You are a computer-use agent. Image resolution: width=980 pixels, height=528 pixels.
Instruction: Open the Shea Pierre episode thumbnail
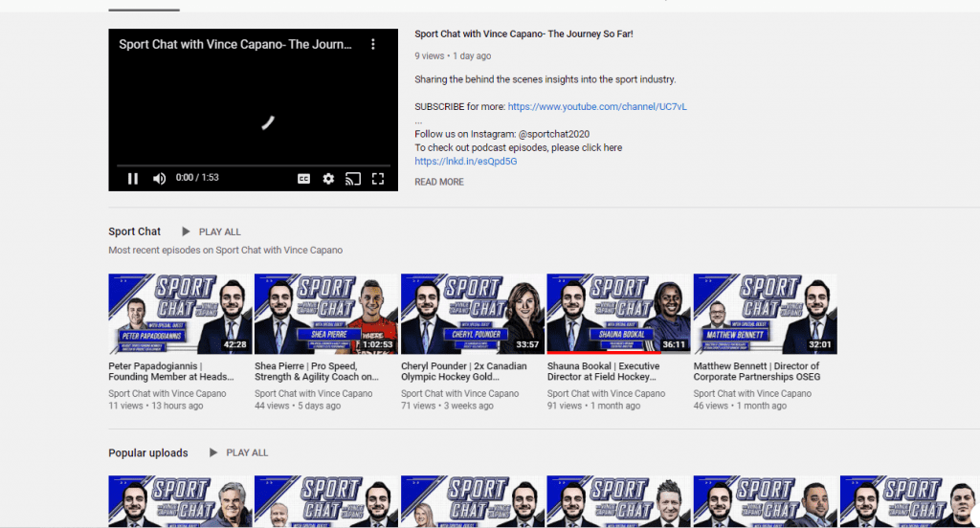pyautogui.click(x=326, y=314)
